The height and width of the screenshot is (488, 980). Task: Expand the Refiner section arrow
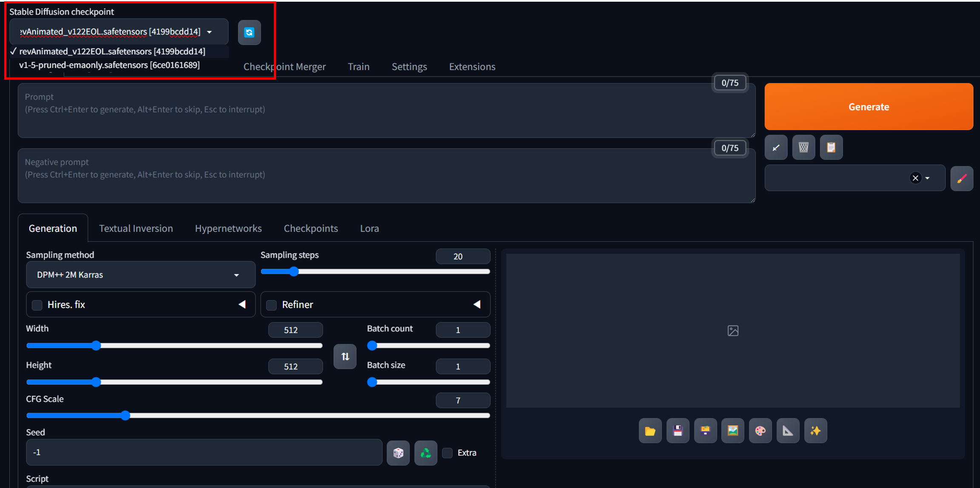(477, 305)
